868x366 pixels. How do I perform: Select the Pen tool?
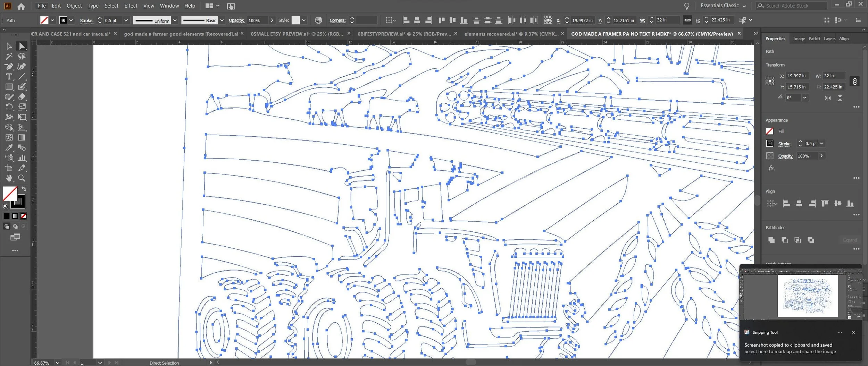click(x=9, y=66)
